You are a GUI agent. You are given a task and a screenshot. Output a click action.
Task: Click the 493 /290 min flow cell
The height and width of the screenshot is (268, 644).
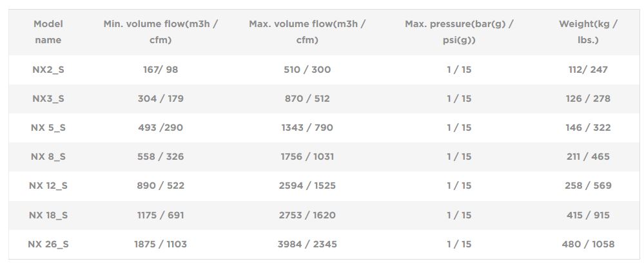[x=161, y=128]
